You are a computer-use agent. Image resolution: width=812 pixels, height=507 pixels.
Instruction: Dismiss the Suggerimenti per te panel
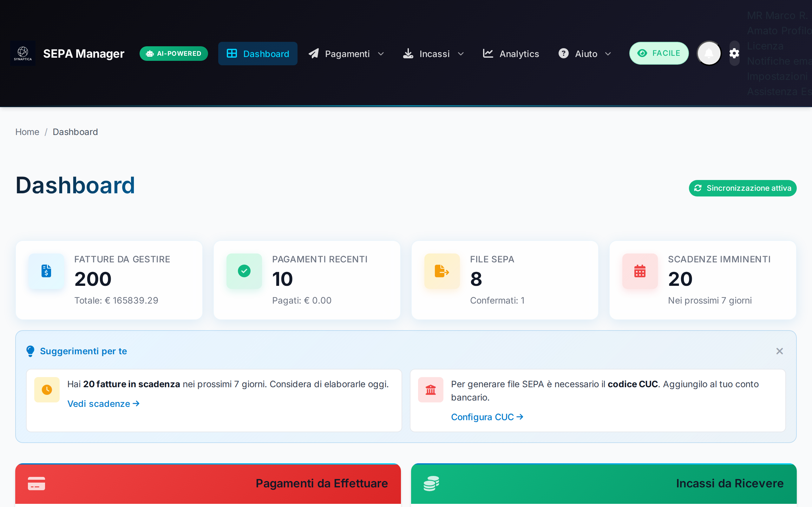pyautogui.click(x=779, y=351)
